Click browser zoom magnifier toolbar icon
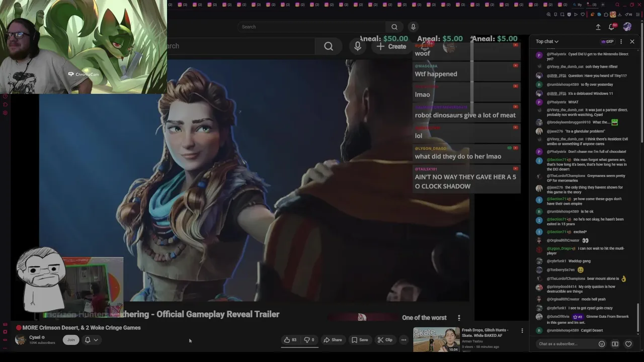This screenshot has width=644, height=362. tap(548, 15)
